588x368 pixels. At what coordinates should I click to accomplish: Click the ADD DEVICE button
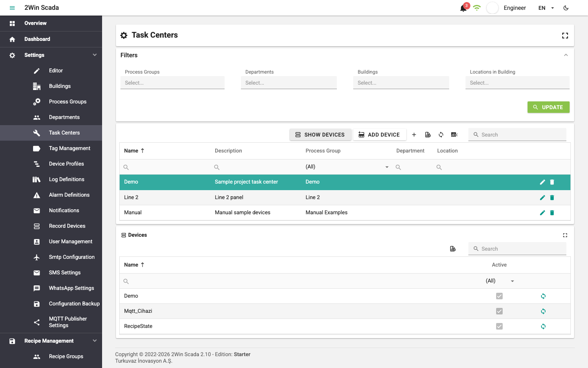coord(379,135)
